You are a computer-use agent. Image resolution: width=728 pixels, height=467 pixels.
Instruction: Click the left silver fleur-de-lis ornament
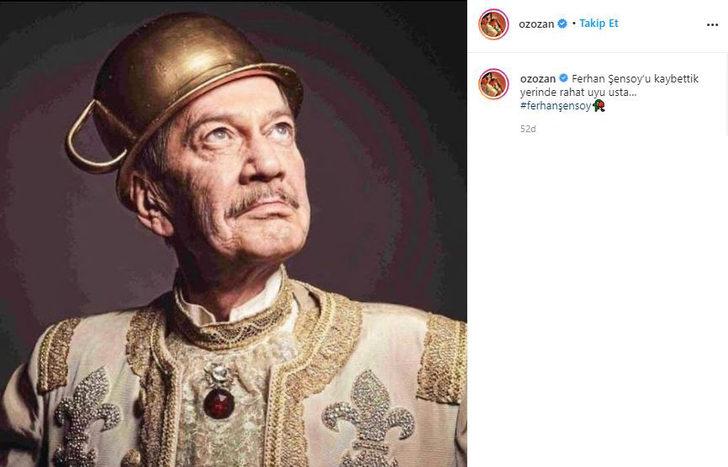[x=88, y=413]
